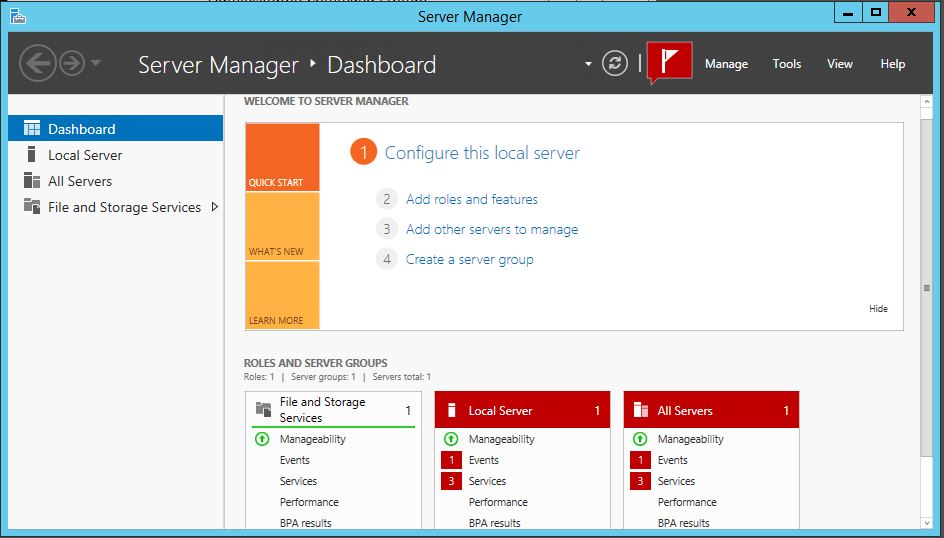The width and height of the screenshot is (944, 538).
Task: Open Performance in the Local Server tile
Action: click(x=498, y=502)
